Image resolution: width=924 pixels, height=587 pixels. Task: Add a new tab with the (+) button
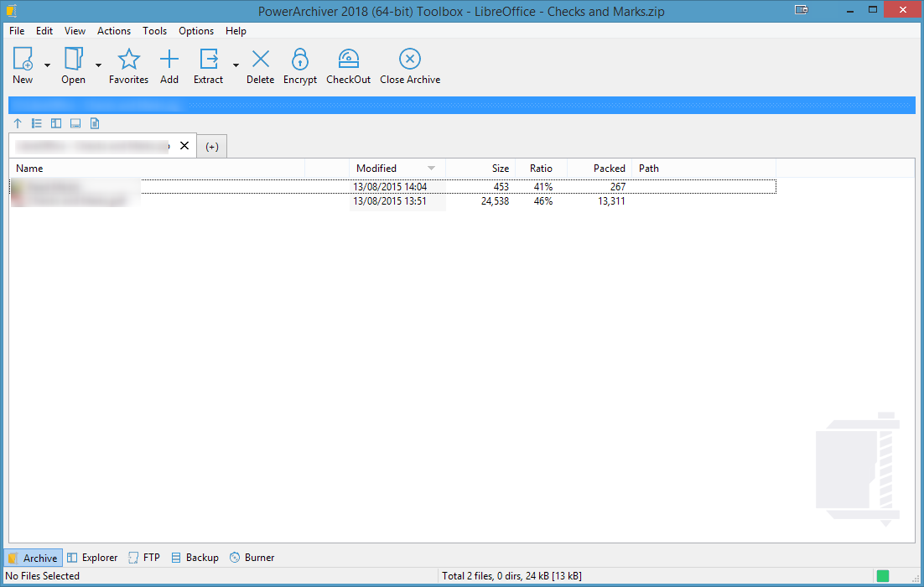(212, 147)
